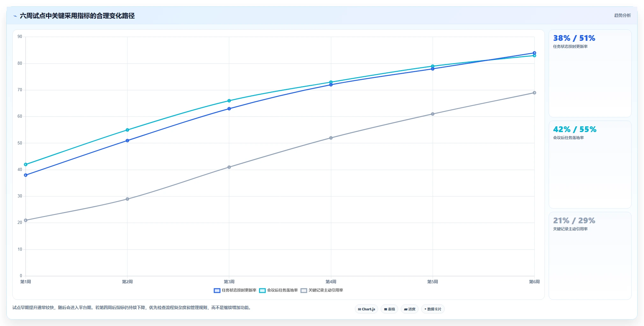Image resolution: width=644 pixels, height=326 pixels.
Task: Click the footnote starting 试点早期提升通常较快
Action: pyautogui.click(x=132, y=308)
